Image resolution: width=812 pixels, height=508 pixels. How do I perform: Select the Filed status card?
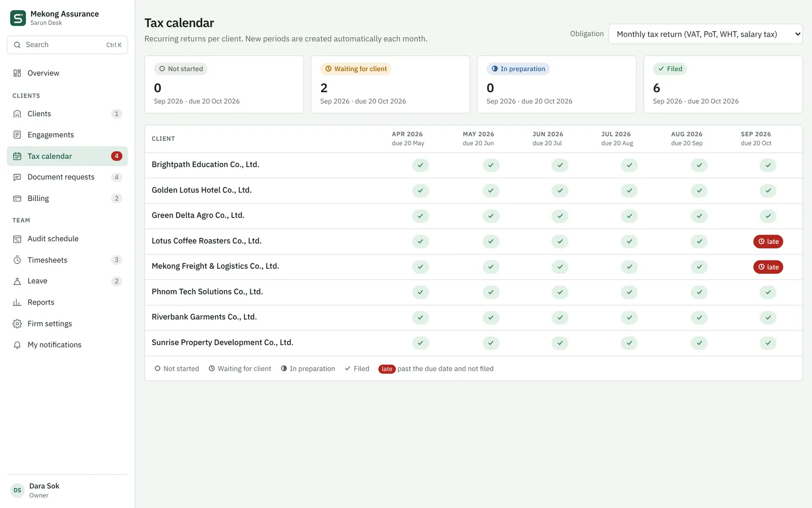pos(723,84)
